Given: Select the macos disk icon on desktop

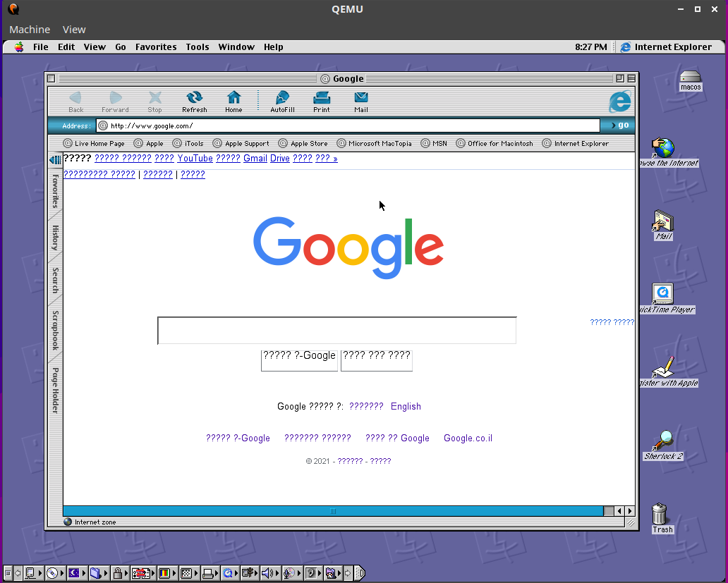Looking at the screenshot, I should pos(691,80).
